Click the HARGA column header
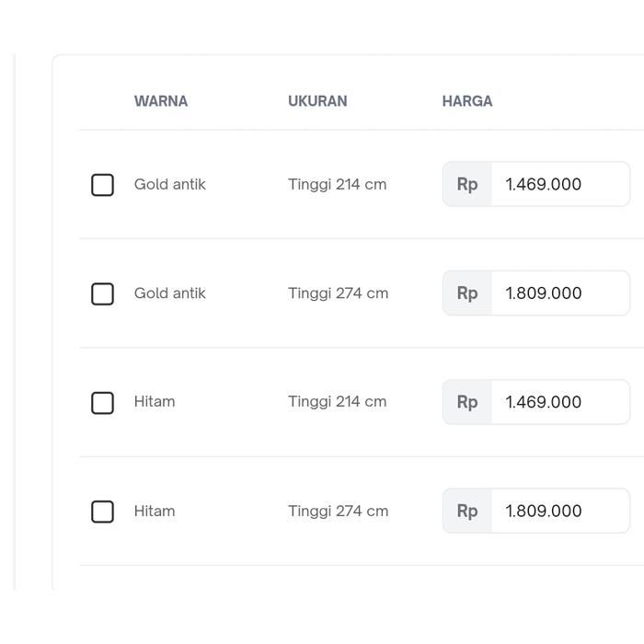The height and width of the screenshot is (644, 644). (x=467, y=101)
